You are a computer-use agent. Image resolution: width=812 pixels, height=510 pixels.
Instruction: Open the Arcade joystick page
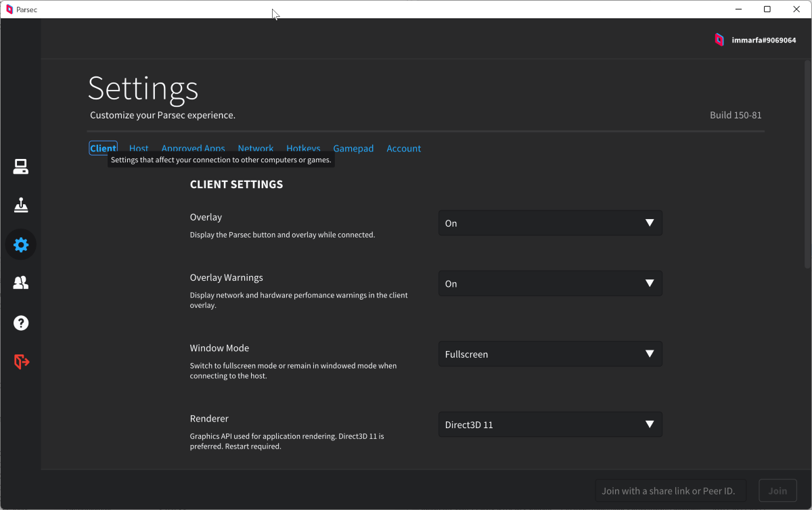[x=21, y=205]
